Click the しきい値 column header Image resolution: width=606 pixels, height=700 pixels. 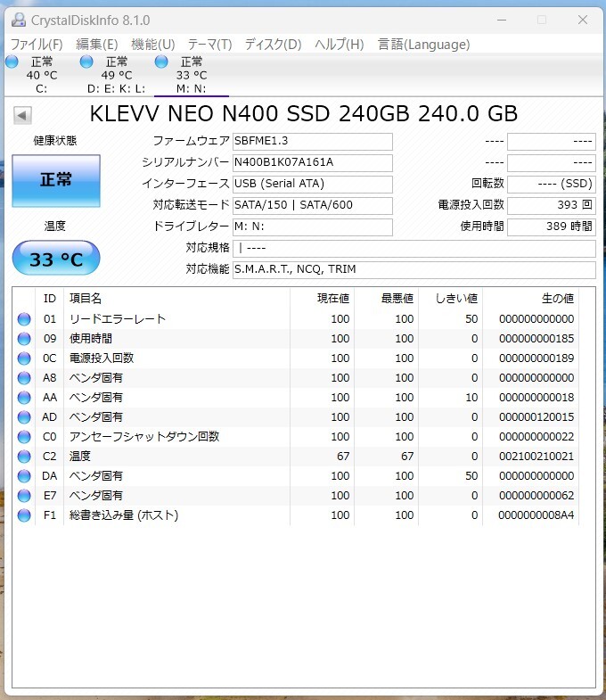451,299
